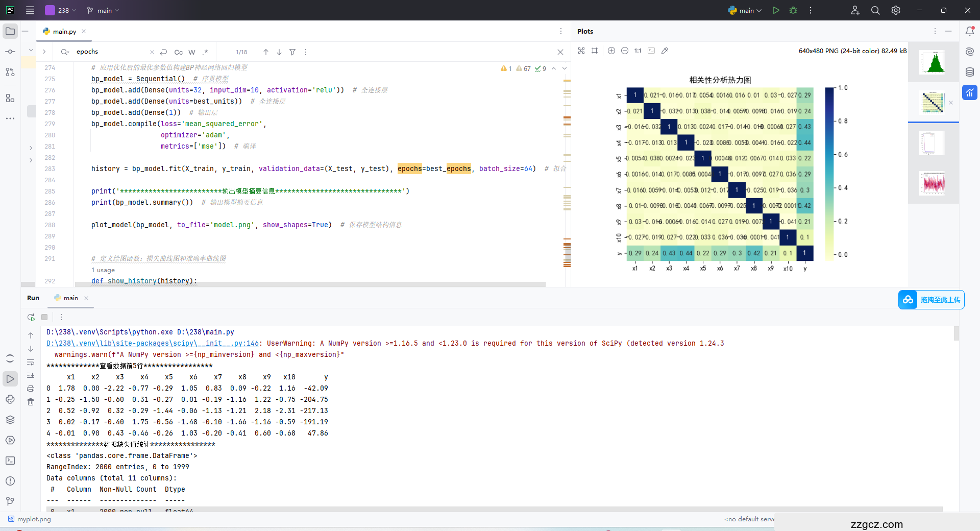Image resolution: width=980 pixels, height=531 pixels.
Task: Activate the pipette tool in Plots toolbar
Action: 665,51
